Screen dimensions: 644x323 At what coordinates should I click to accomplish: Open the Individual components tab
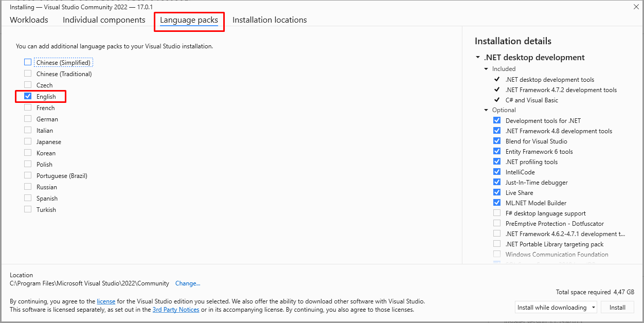(x=104, y=20)
